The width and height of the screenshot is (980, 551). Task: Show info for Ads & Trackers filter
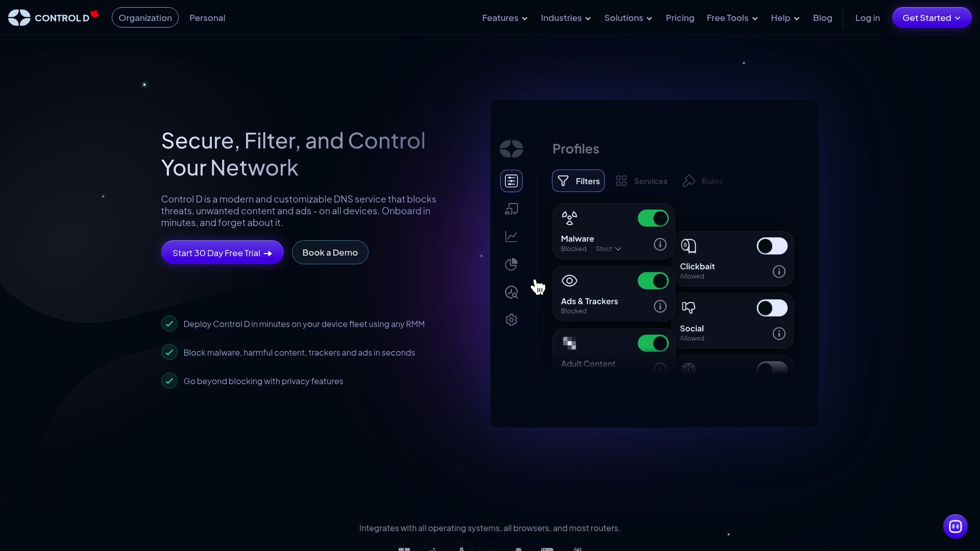(660, 306)
